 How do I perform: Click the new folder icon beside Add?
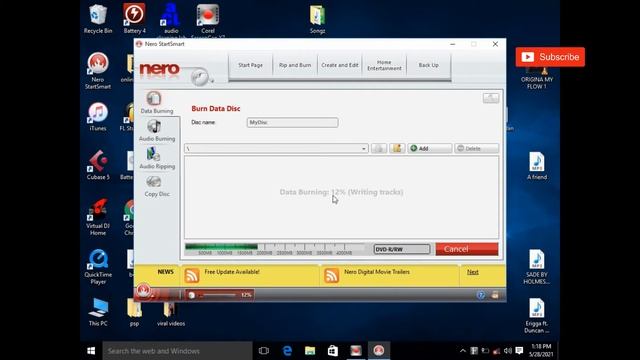point(397,148)
